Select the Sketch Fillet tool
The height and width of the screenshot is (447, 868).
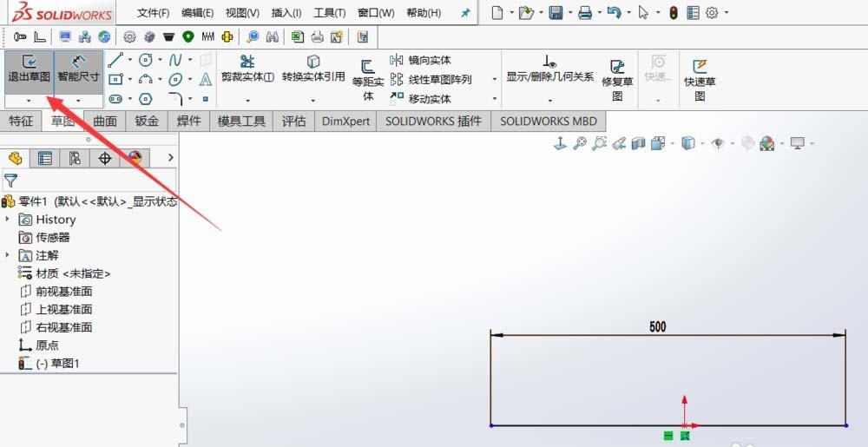pyautogui.click(x=175, y=99)
